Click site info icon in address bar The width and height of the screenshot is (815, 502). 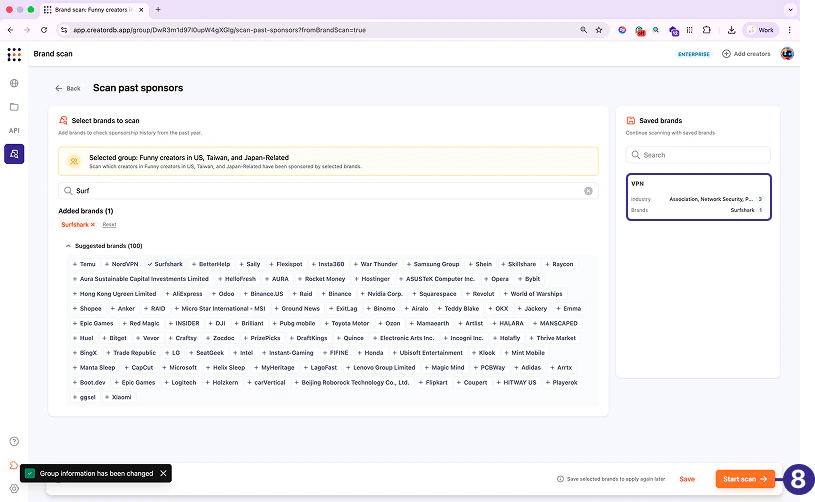click(x=63, y=30)
